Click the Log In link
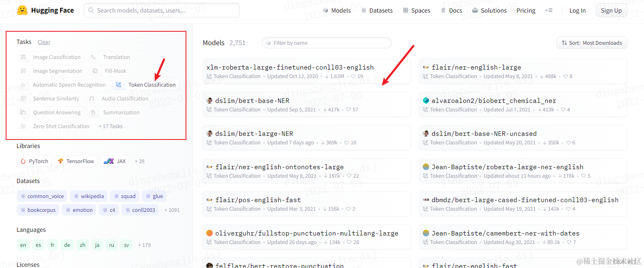 [577, 10]
